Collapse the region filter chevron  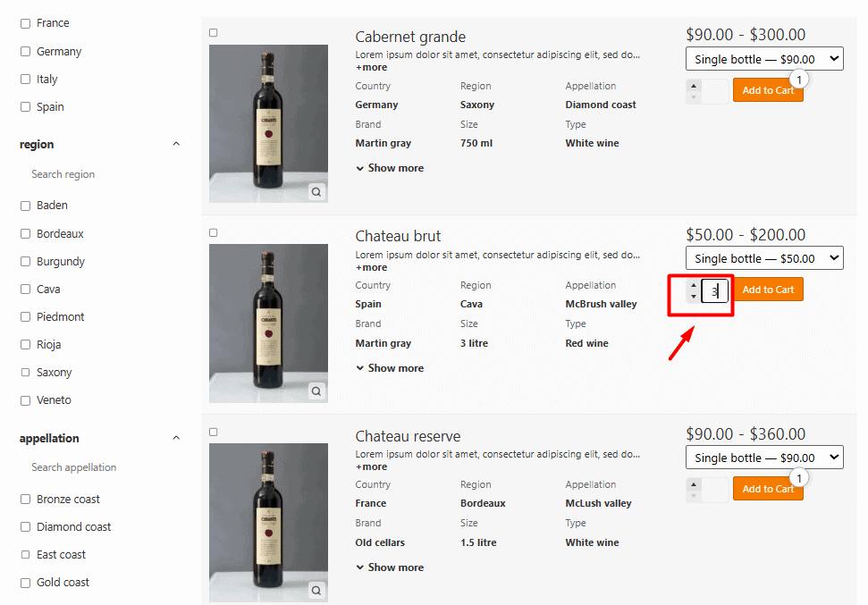(x=176, y=144)
